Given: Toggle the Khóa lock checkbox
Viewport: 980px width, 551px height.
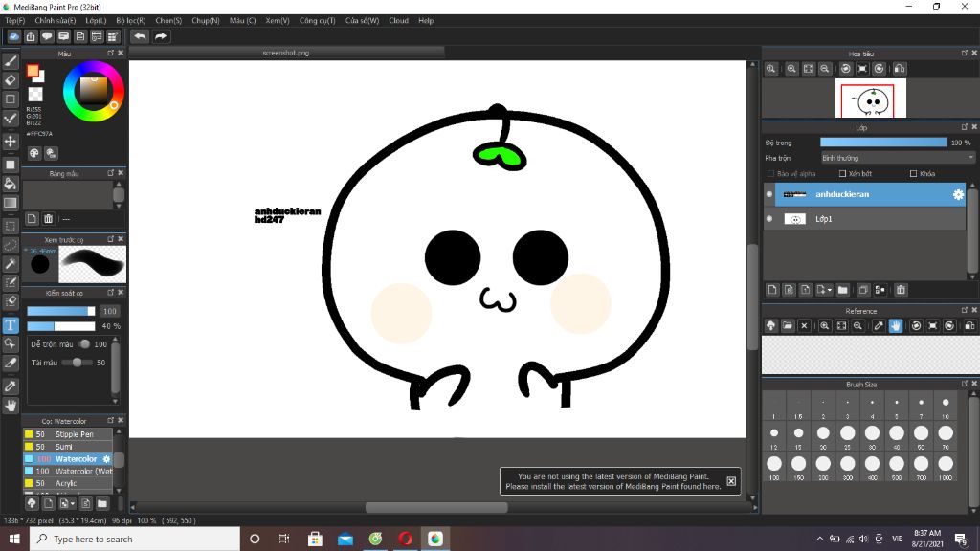Looking at the screenshot, I should [912, 174].
